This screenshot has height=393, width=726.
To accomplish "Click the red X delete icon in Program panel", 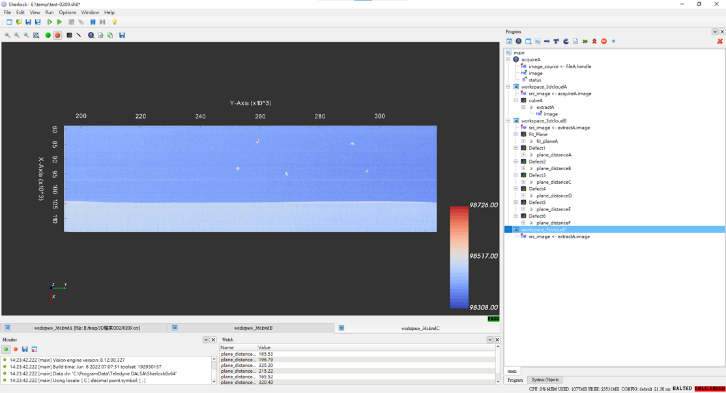I will click(x=720, y=41).
